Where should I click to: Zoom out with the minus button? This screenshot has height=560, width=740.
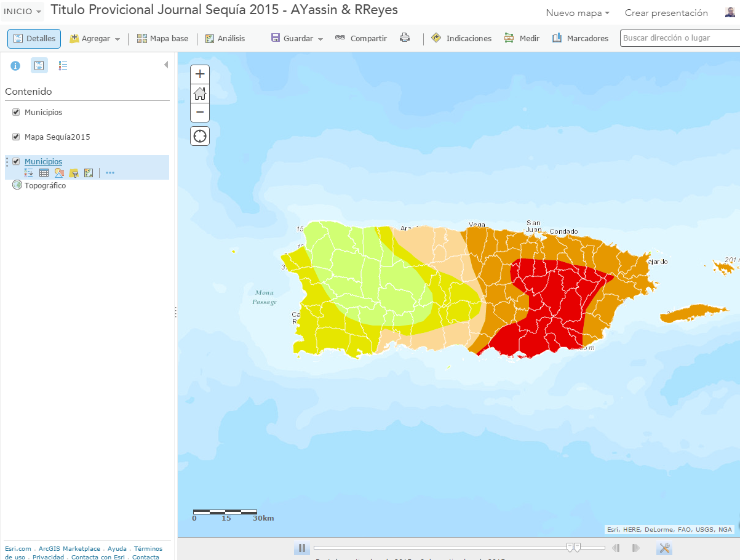(200, 113)
